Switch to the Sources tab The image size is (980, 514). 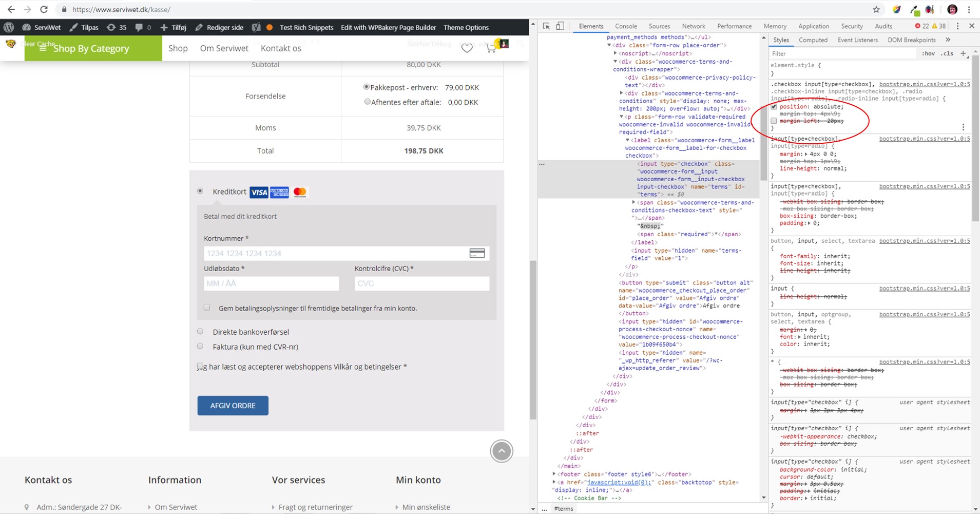click(659, 26)
